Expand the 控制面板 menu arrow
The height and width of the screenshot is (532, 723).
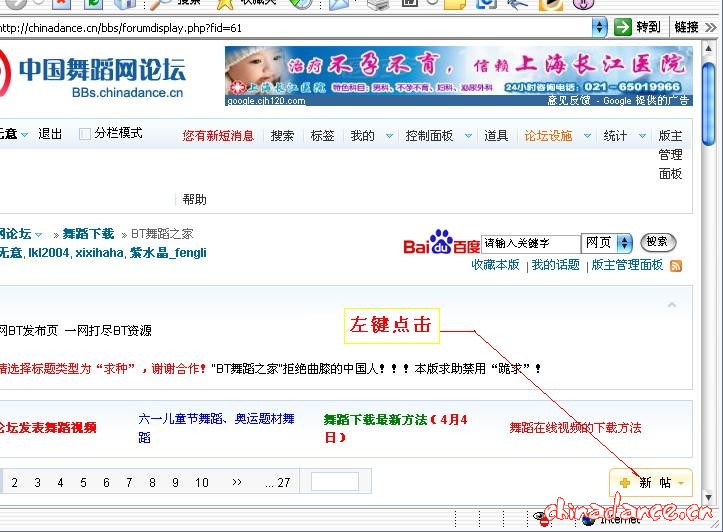coord(468,136)
